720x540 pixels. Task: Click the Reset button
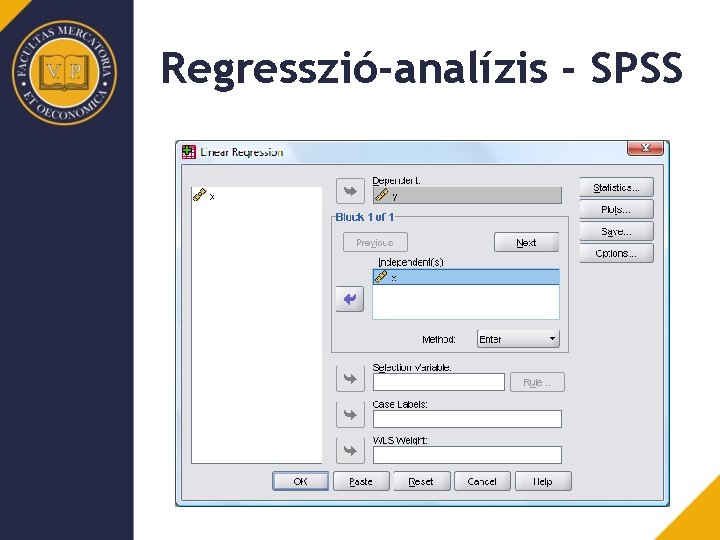coord(422,481)
